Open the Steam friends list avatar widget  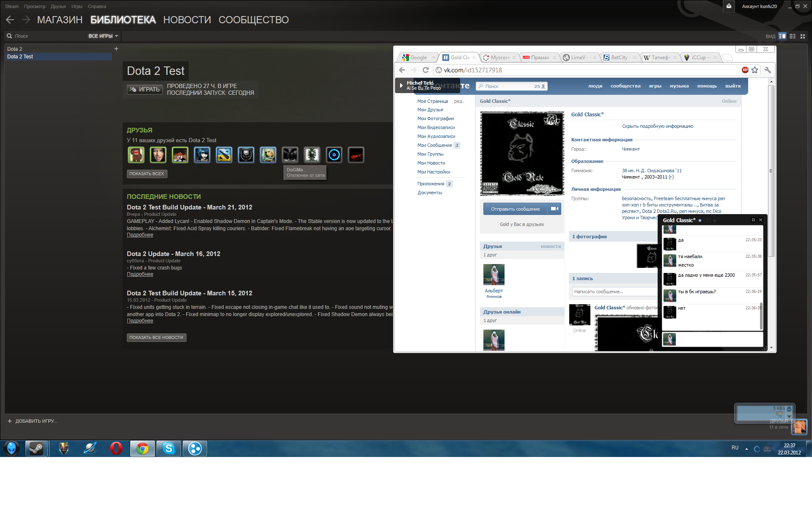point(799,427)
